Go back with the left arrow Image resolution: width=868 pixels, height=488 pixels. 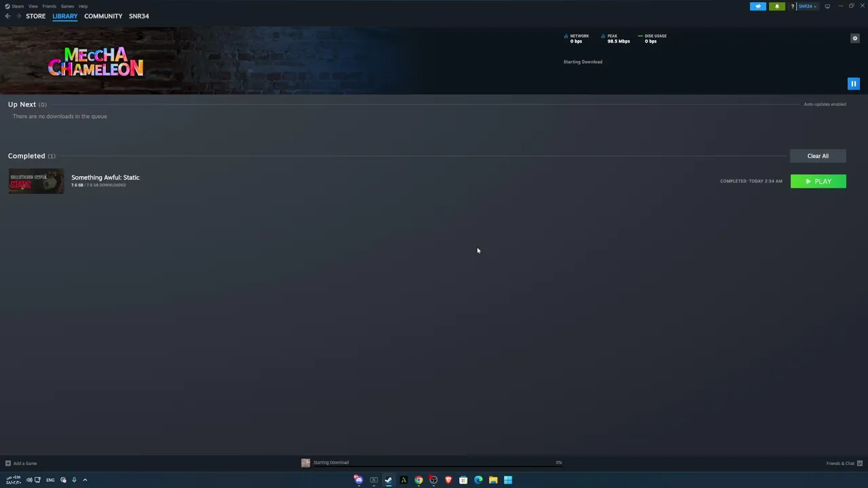pyautogui.click(x=7, y=16)
